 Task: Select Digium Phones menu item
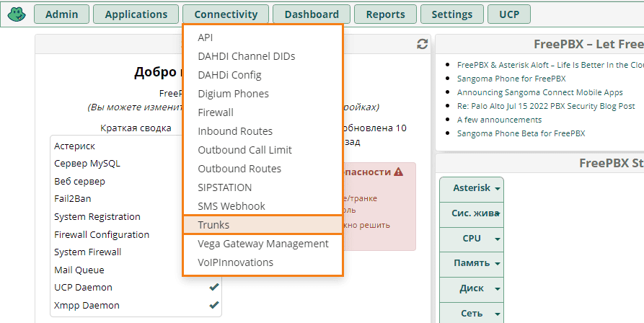(x=263, y=94)
